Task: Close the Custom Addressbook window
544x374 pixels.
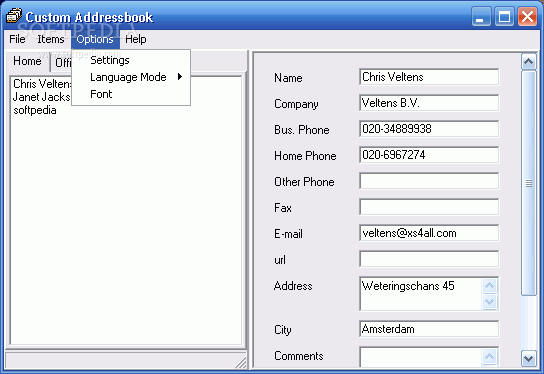Action: click(x=527, y=16)
